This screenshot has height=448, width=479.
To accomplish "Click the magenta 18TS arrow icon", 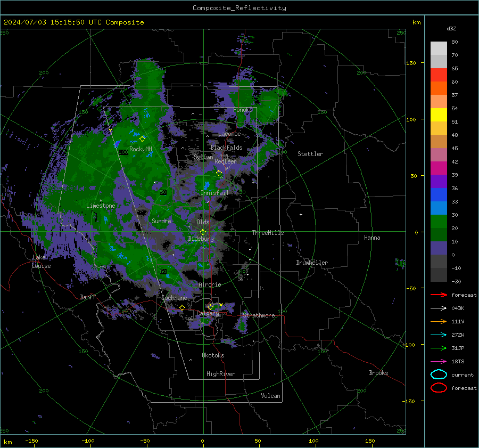I will tap(439, 362).
